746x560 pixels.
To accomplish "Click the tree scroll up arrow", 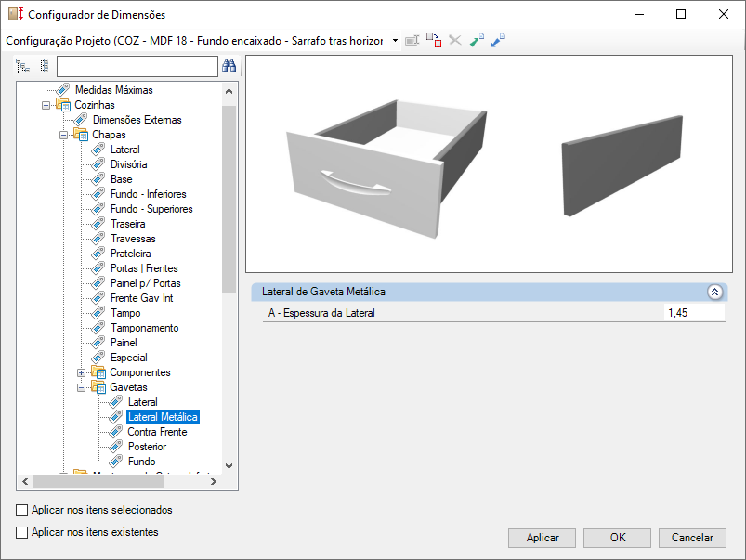I will pos(229,91).
